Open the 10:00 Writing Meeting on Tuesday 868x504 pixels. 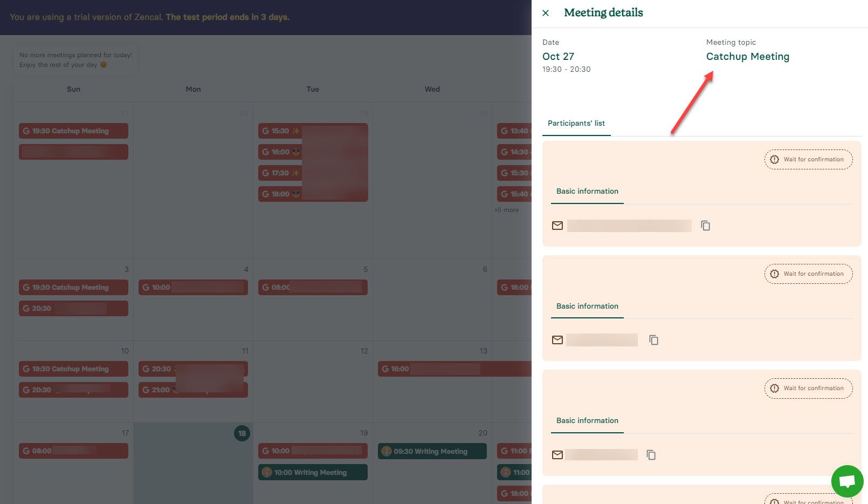[313, 472]
